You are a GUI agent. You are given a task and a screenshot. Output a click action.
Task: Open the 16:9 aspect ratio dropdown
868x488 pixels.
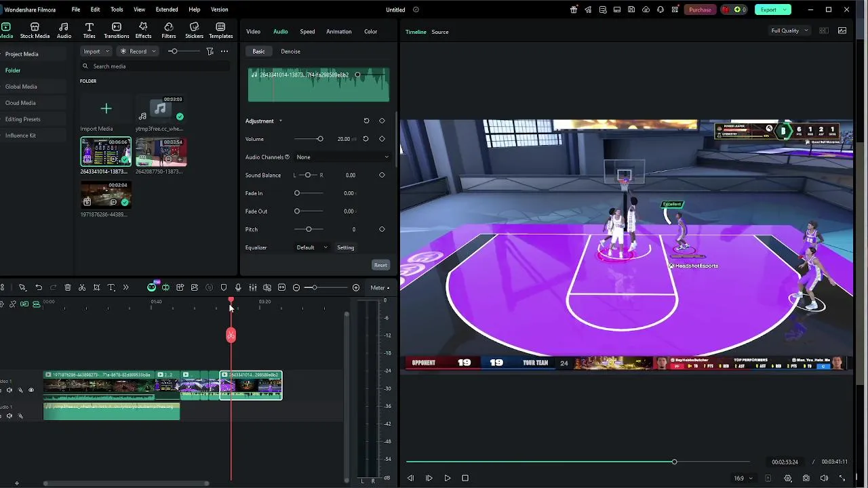[743, 479]
